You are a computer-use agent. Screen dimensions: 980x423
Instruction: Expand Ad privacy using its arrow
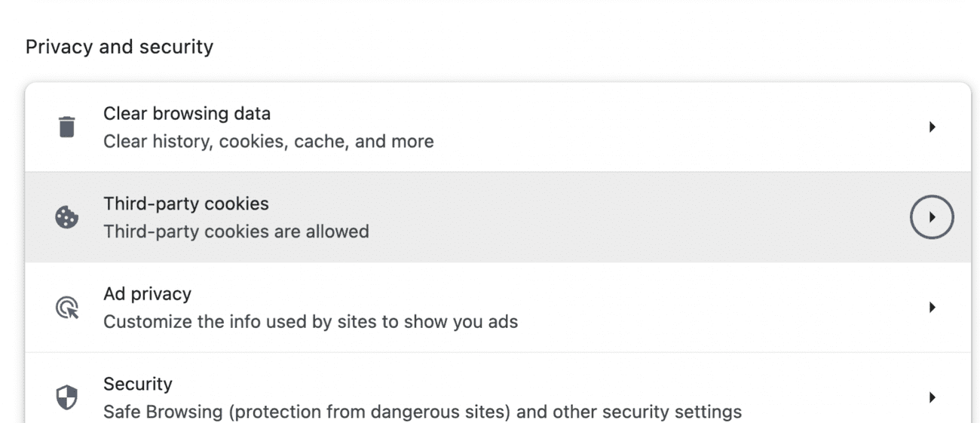point(933,308)
